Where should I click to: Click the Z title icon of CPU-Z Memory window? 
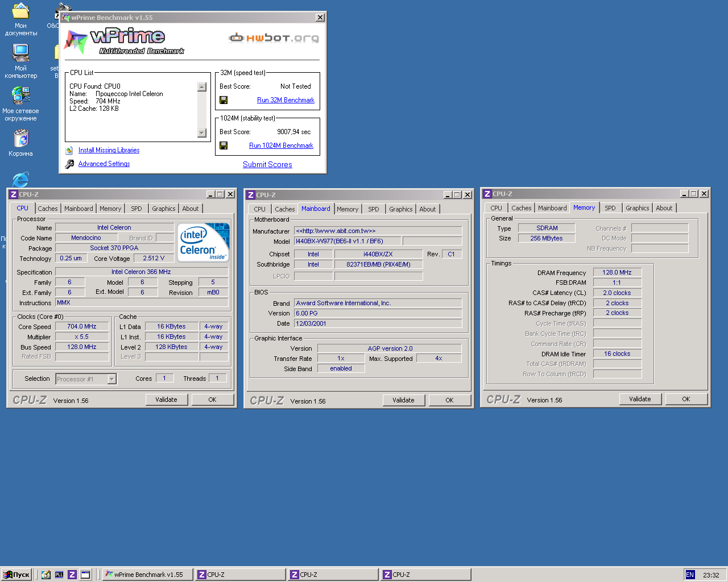tap(487, 194)
